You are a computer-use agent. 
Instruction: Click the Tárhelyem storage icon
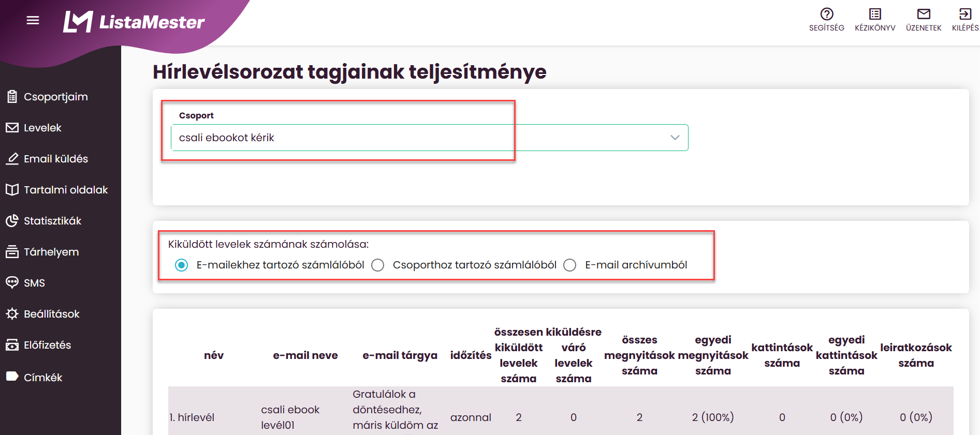[12, 251]
